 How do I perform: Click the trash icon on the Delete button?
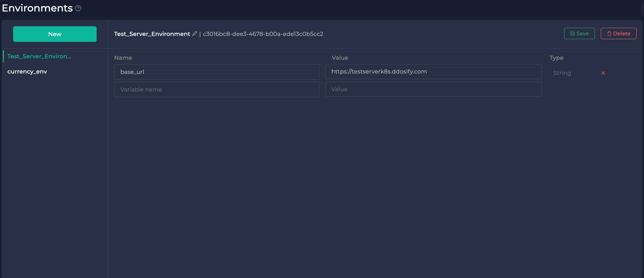pyautogui.click(x=609, y=33)
